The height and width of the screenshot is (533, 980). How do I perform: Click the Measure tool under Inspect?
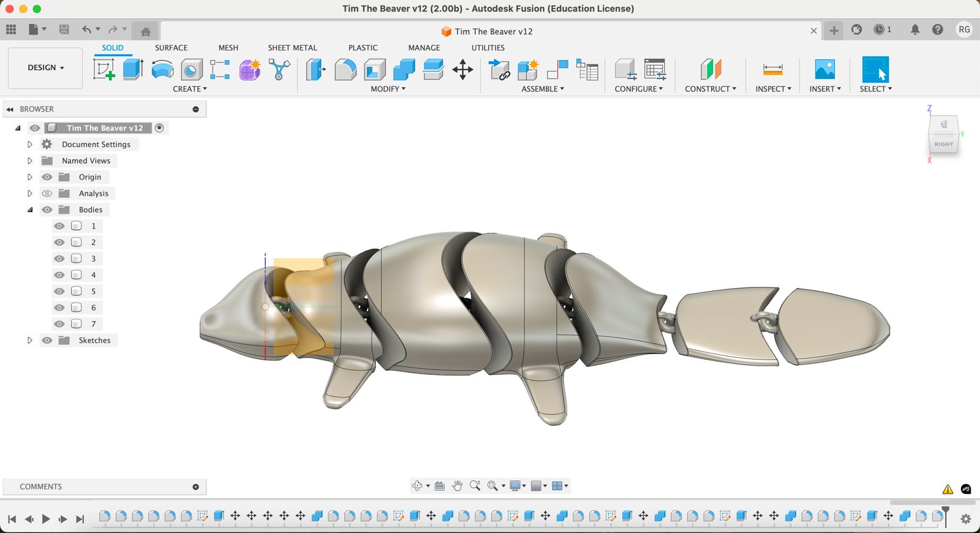tap(772, 69)
